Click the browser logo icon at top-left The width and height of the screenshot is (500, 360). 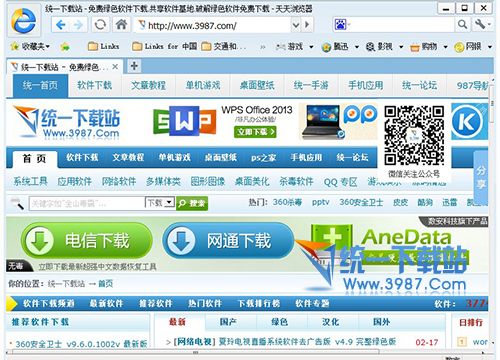23,21
